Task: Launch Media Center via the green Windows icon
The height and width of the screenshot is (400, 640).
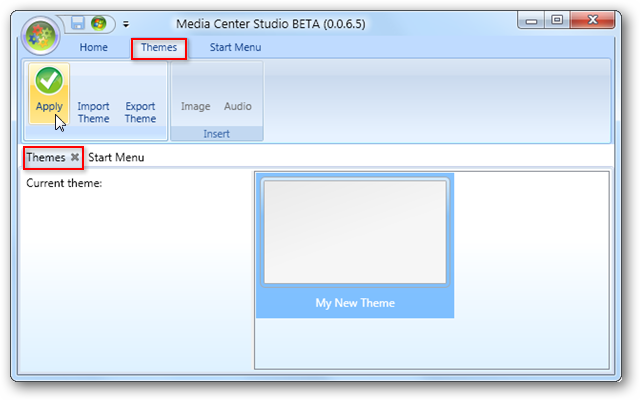Action: pyautogui.click(x=99, y=23)
